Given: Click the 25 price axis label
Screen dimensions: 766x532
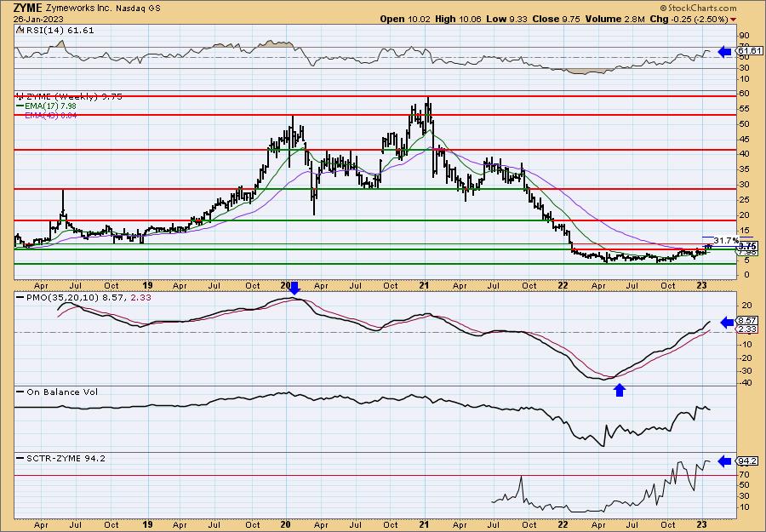Looking at the screenshot, I should 744,200.
